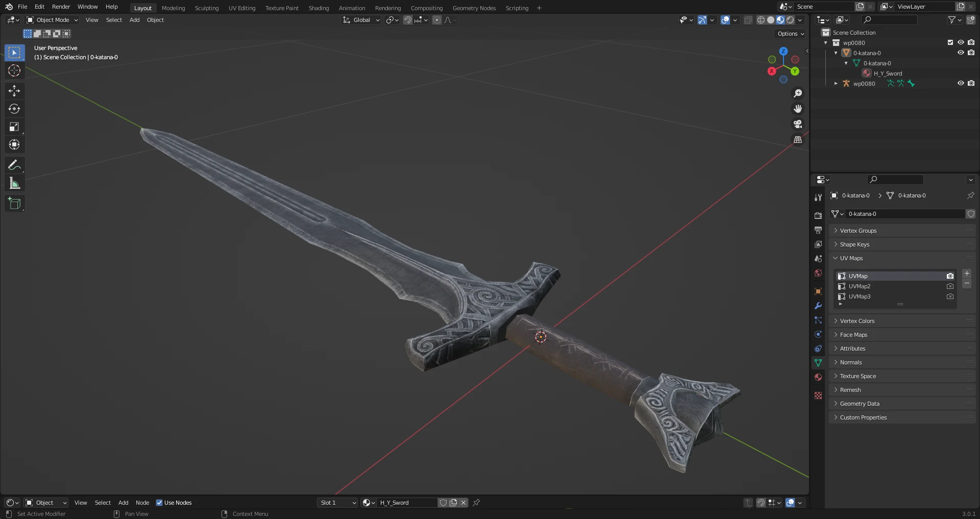Open the Global transform orientation dropdown

pos(361,20)
